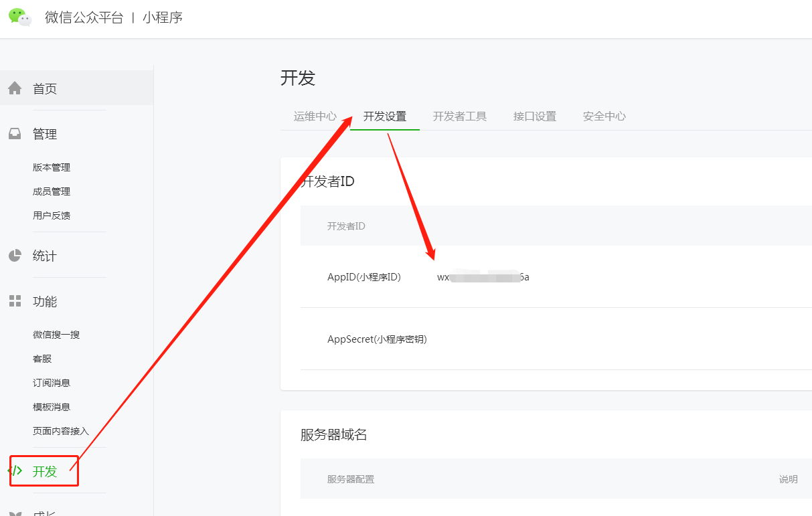Click the 服务器域名 section heading
Screen dimensions: 812x516
[x=334, y=435]
